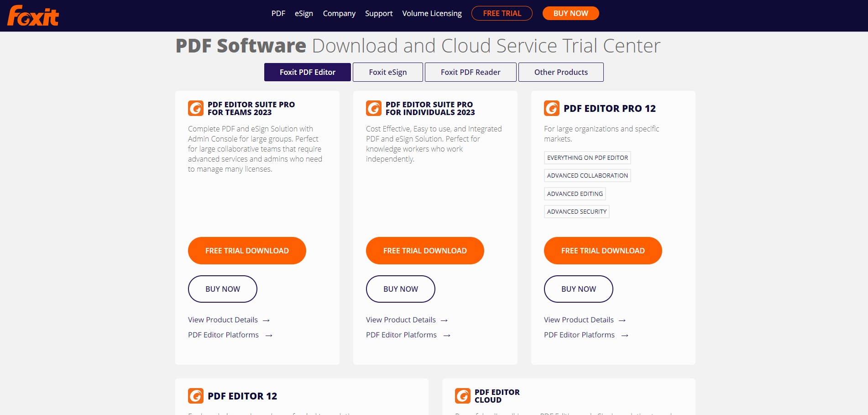Select the Foxit PDF Editor tab
The image size is (868, 415).
pyautogui.click(x=308, y=72)
